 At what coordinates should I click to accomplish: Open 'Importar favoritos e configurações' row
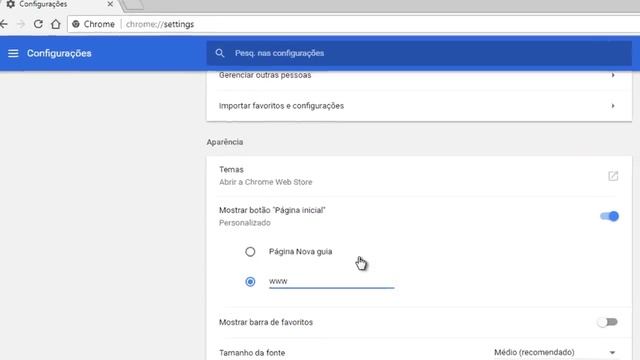[419, 106]
